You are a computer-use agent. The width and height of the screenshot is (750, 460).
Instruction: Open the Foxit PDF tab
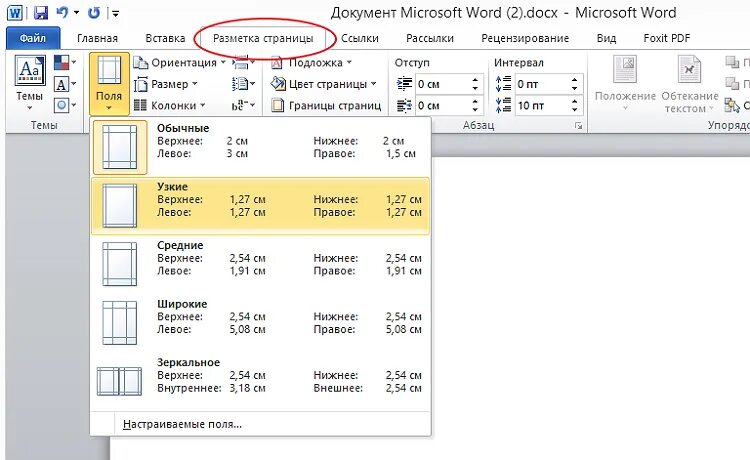coord(667,38)
